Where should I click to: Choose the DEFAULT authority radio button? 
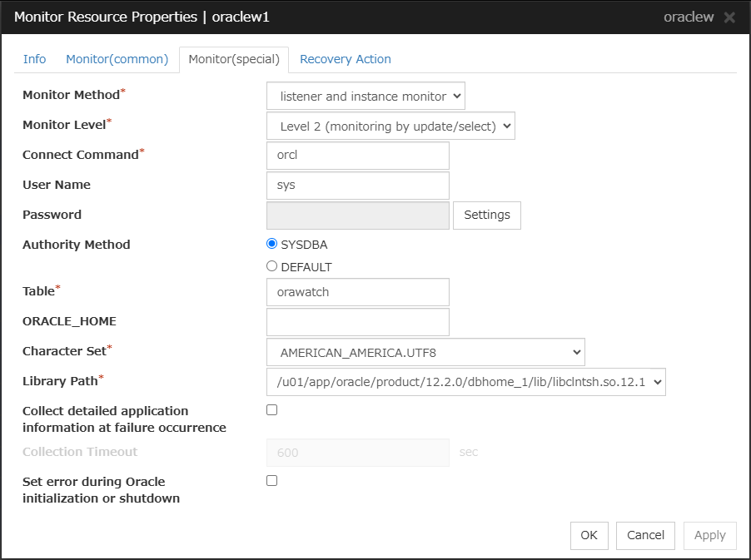point(271,267)
